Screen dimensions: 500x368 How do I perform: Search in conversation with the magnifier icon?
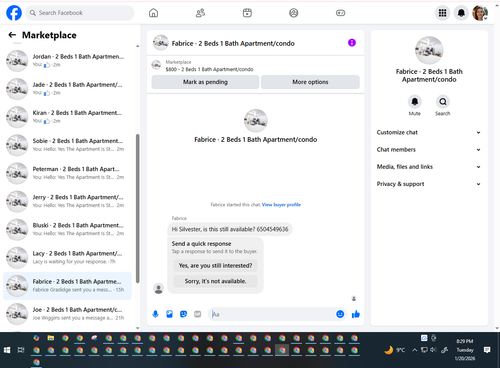(443, 102)
